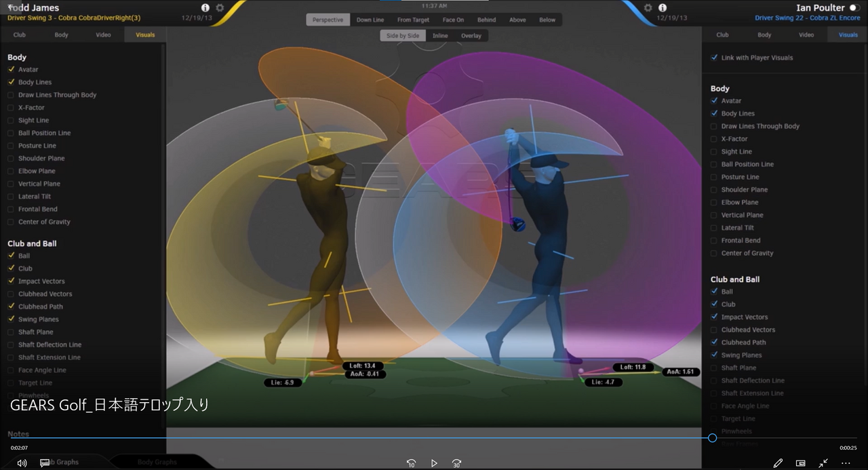
Task: Click the right player info icon
Action: 663,7
